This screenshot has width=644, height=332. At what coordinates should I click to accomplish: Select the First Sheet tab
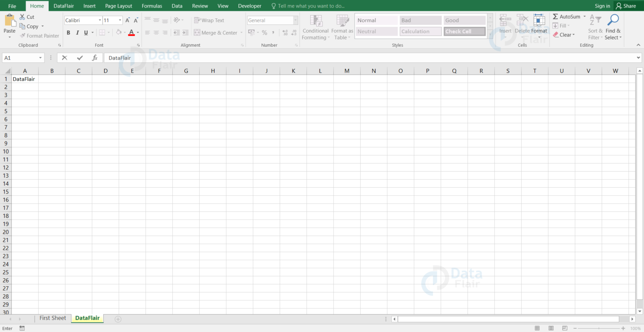53,318
